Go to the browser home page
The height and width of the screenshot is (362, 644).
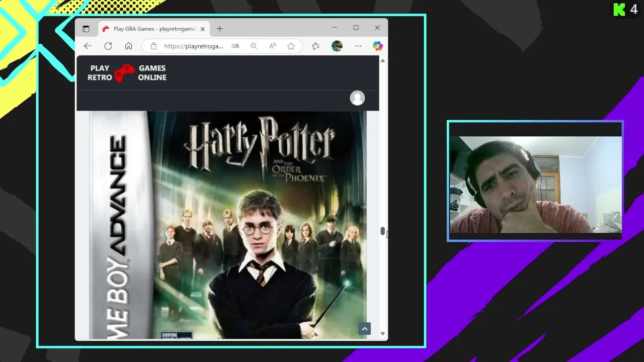point(129,46)
